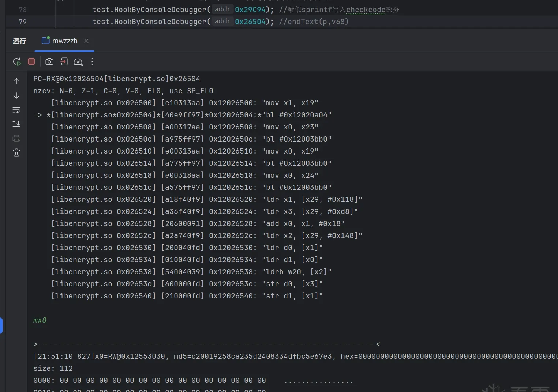Toggle soft-wrap in console

[x=16, y=110]
